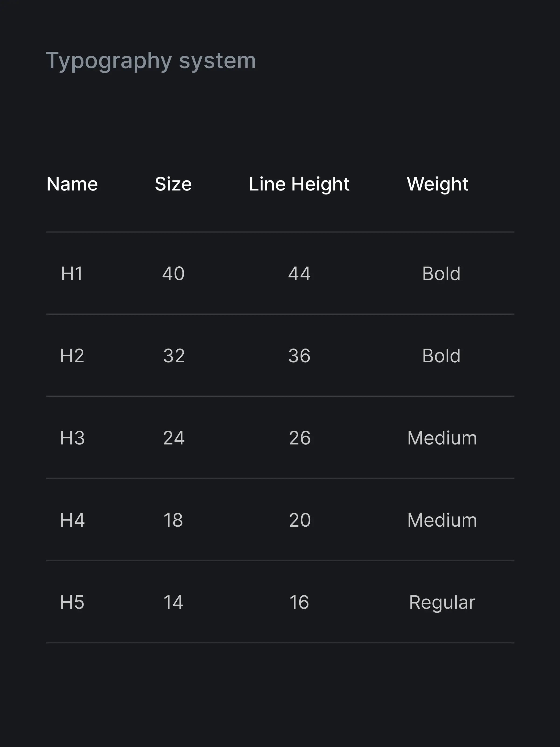Screen dimensions: 560x747
Task: Select the Medium weight in H3 row
Action: (x=442, y=438)
